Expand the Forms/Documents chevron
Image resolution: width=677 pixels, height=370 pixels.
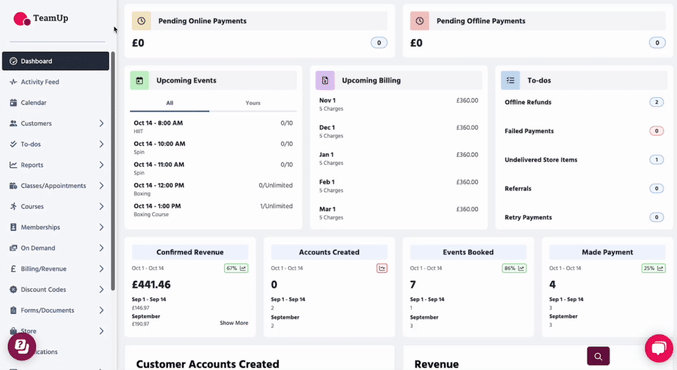101,310
